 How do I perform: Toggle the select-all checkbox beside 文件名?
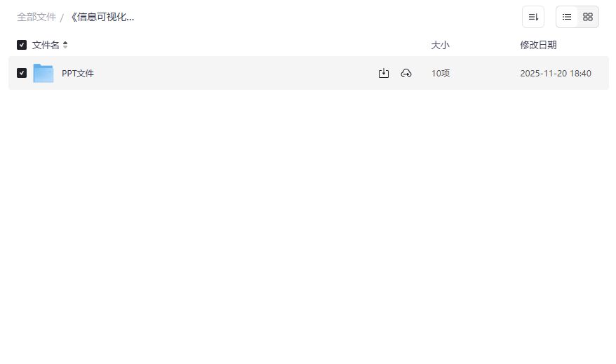[x=22, y=45]
